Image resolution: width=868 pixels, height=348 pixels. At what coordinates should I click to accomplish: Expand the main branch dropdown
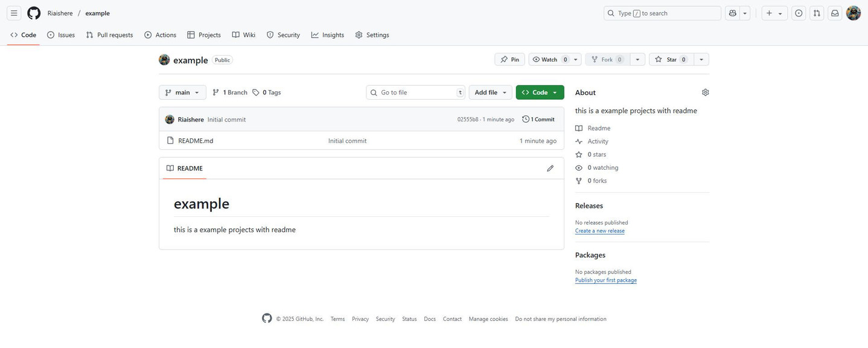[182, 92]
